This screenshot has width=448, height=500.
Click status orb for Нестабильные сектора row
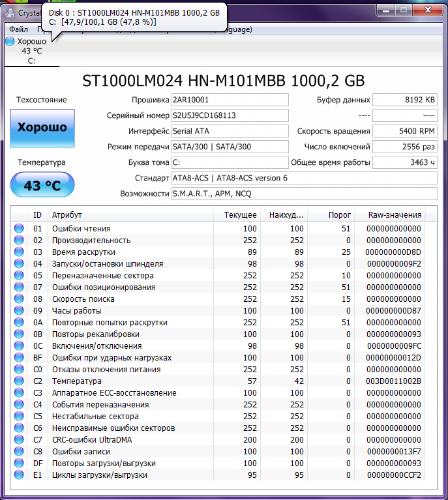pyautogui.click(x=19, y=417)
